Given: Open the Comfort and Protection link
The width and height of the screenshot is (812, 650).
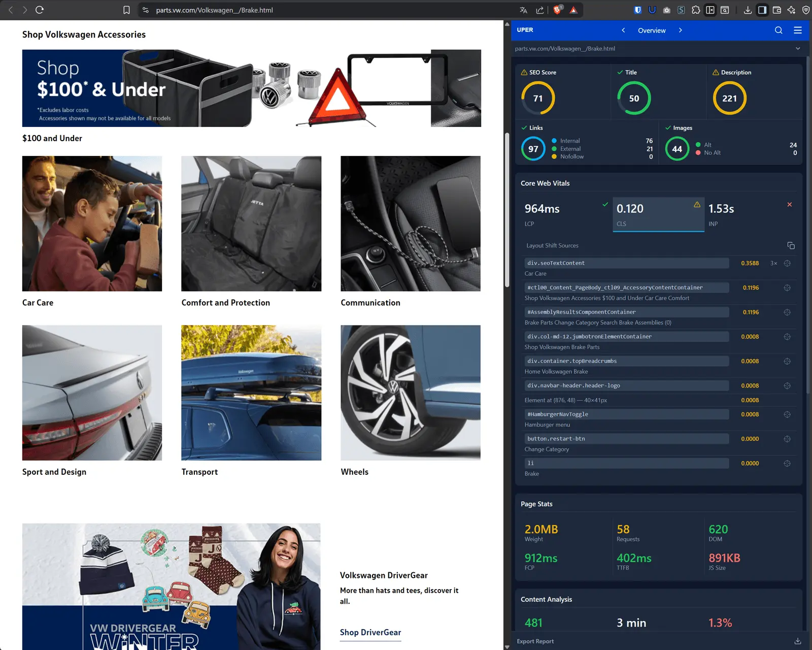Looking at the screenshot, I should [x=226, y=303].
